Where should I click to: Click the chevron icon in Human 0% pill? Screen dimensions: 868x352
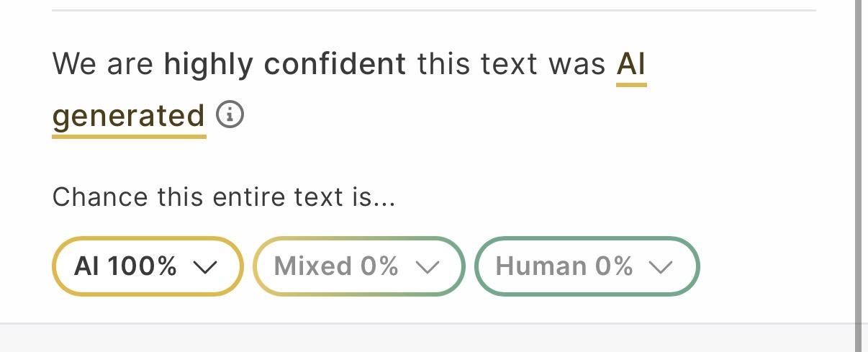(x=661, y=267)
